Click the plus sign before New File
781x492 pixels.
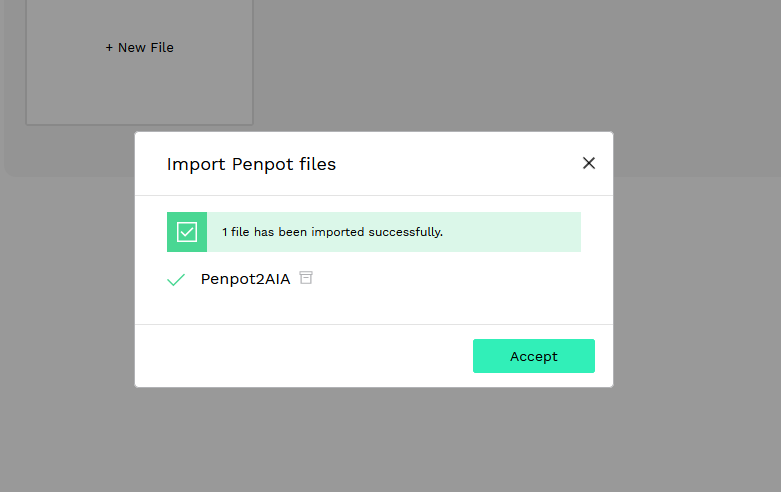click(109, 48)
